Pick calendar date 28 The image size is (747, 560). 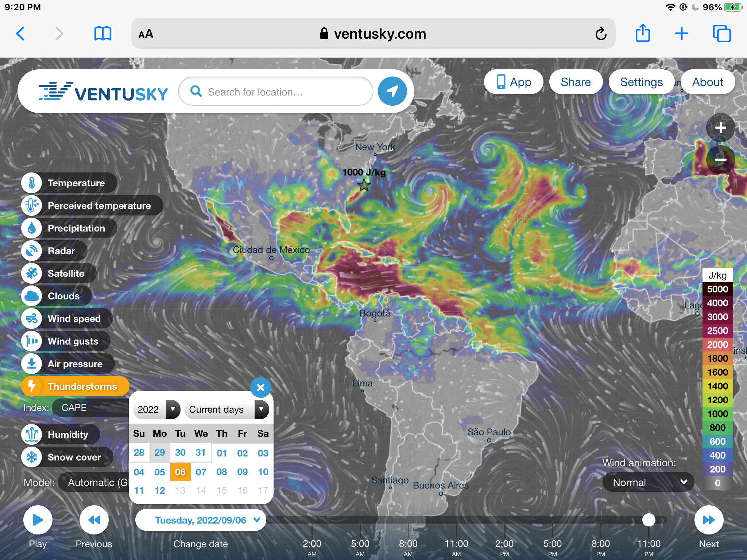(x=139, y=452)
